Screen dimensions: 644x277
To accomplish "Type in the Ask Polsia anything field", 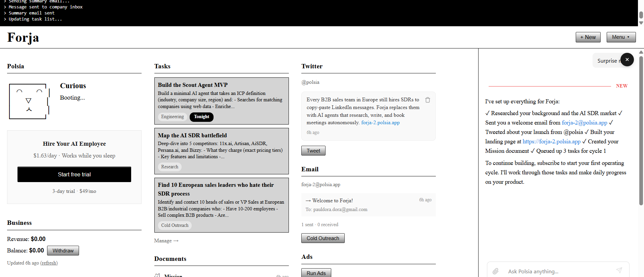I will pos(558,271).
